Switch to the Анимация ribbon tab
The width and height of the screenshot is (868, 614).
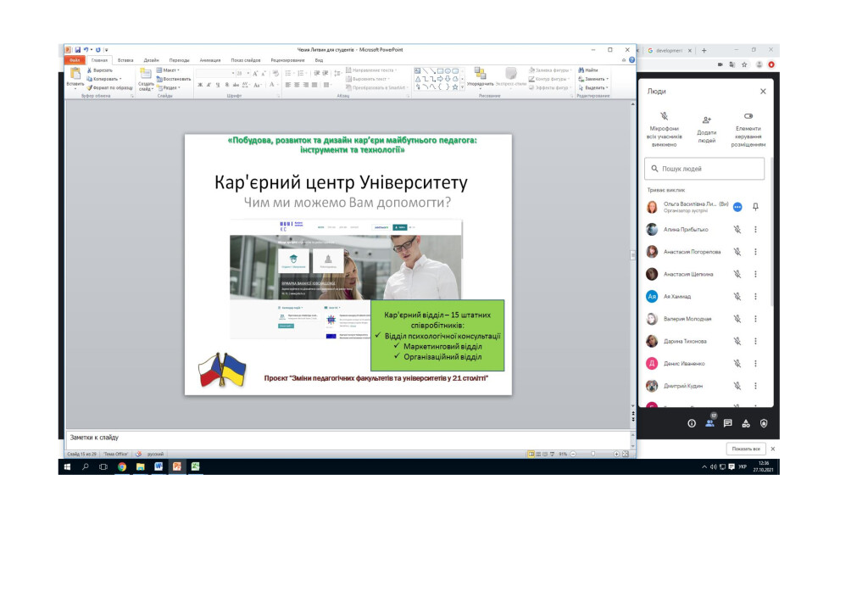(x=210, y=60)
